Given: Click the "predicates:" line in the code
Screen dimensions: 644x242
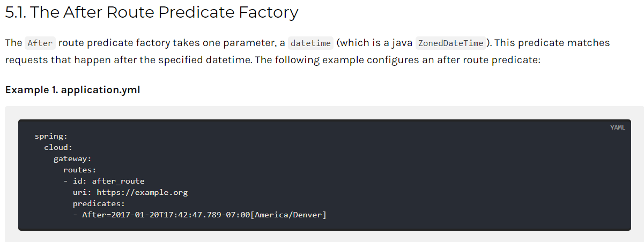Looking at the screenshot, I should click(99, 203).
